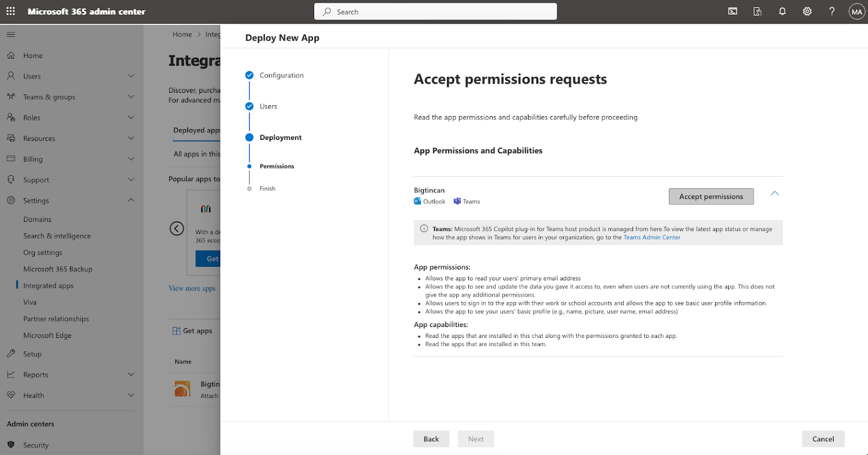Viewport: 868px width, 455px height.
Task: Click into the Search box
Action: (435, 11)
